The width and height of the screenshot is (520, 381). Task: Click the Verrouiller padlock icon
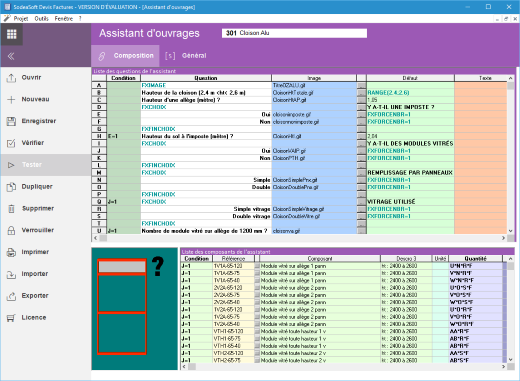click(11, 230)
